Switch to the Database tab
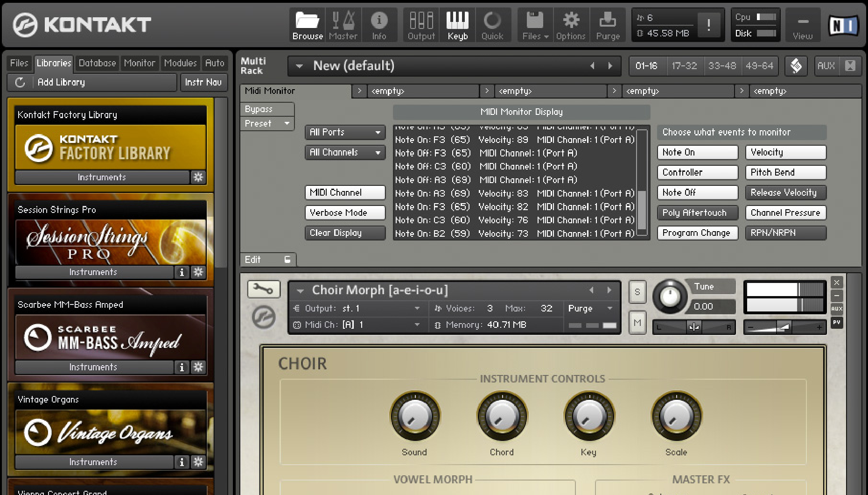 [97, 63]
